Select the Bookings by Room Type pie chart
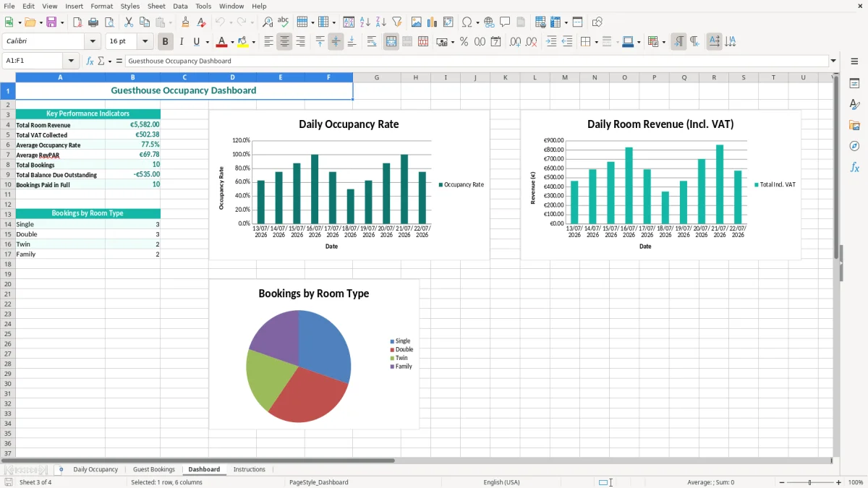Image resolution: width=868 pixels, height=488 pixels. tap(314, 354)
